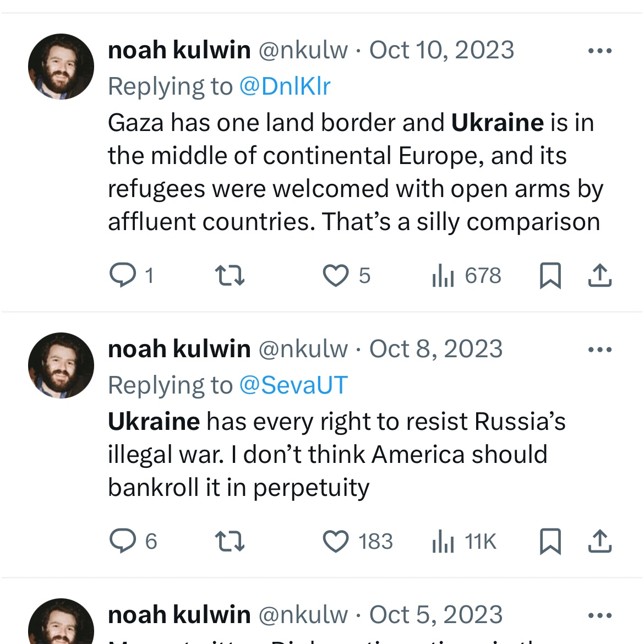Image resolution: width=644 pixels, height=644 pixels.
Task: Share the Oct 10 tweet
Action: pos(600,275)
